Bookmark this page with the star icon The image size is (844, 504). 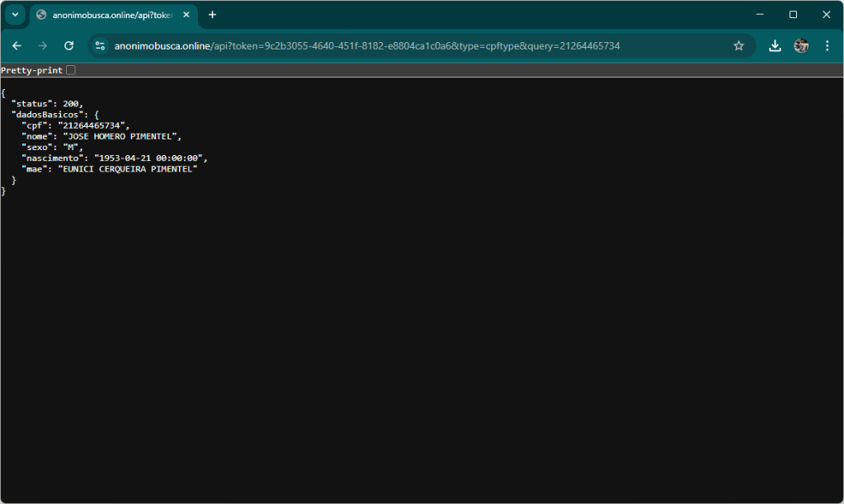click(738, 46)
